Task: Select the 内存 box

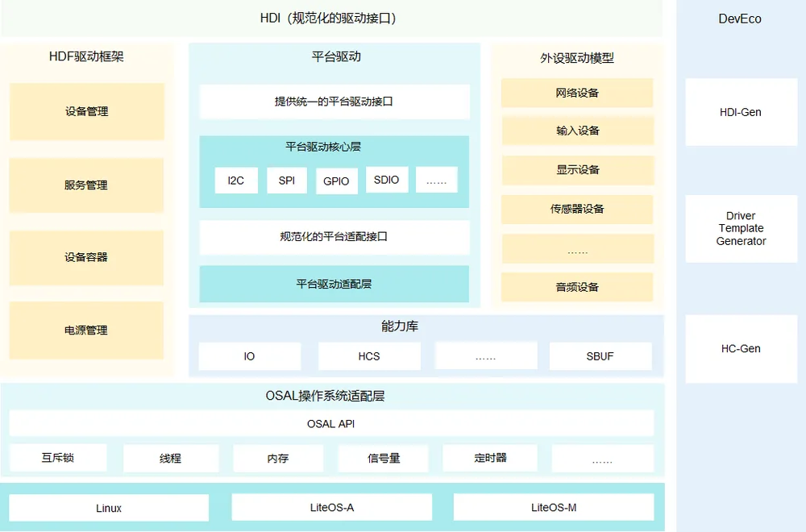Action: pyautogui.click(x=278, y=458)
